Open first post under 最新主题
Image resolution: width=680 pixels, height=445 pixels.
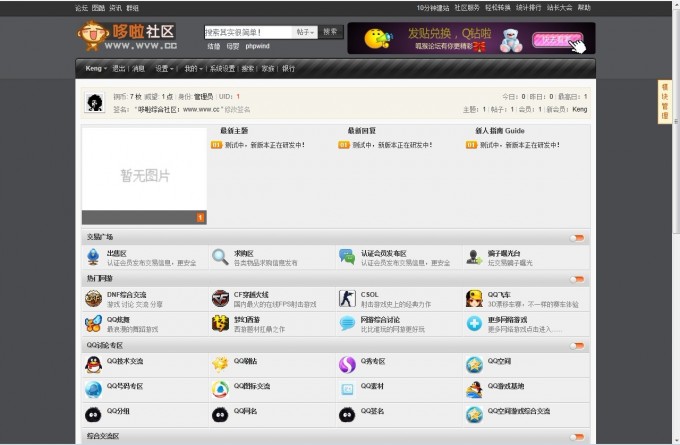coord(265,145)
